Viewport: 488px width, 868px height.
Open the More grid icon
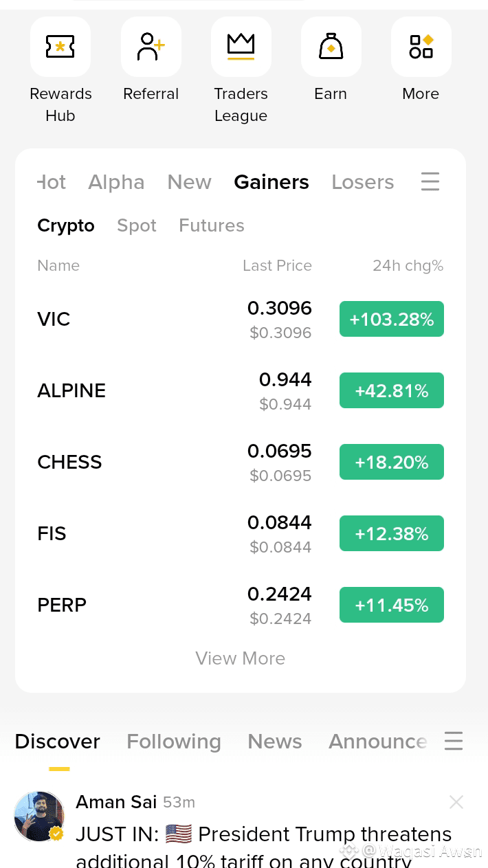coord(421,47)
